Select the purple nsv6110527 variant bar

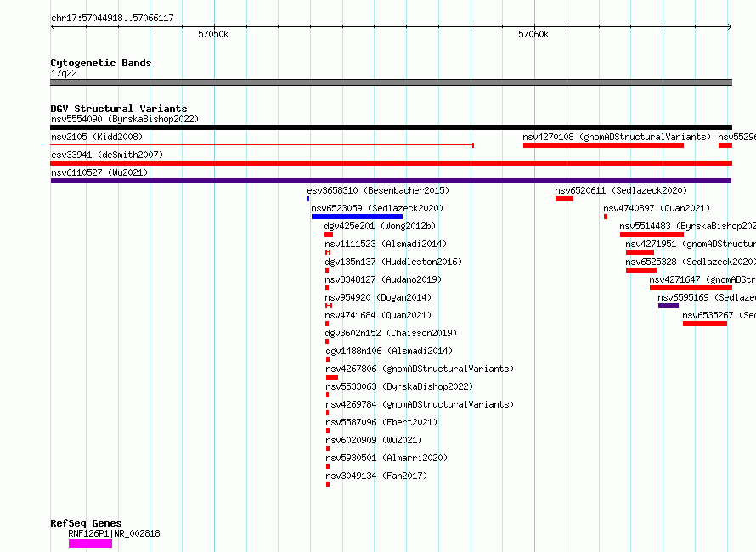[391, 181]
